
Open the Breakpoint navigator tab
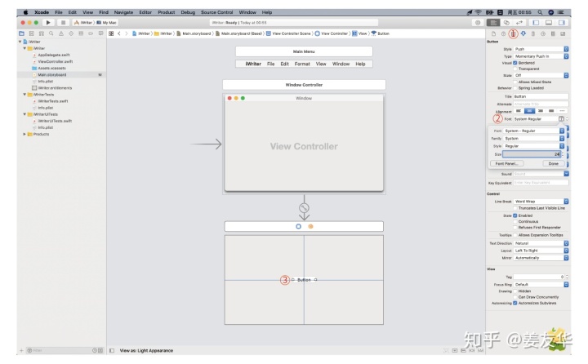pyautogui.click(x=91, y=33)
